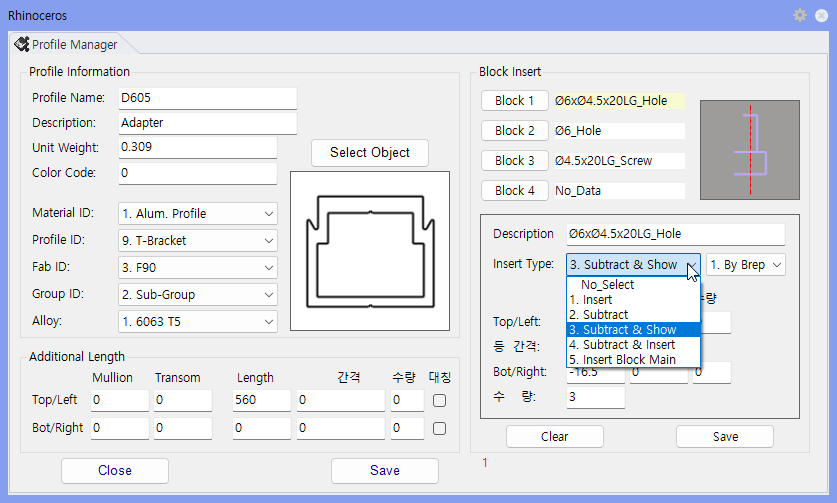Click the Bot/Right Mullion field
Viewport: 837px width, 503px height.
120,428
